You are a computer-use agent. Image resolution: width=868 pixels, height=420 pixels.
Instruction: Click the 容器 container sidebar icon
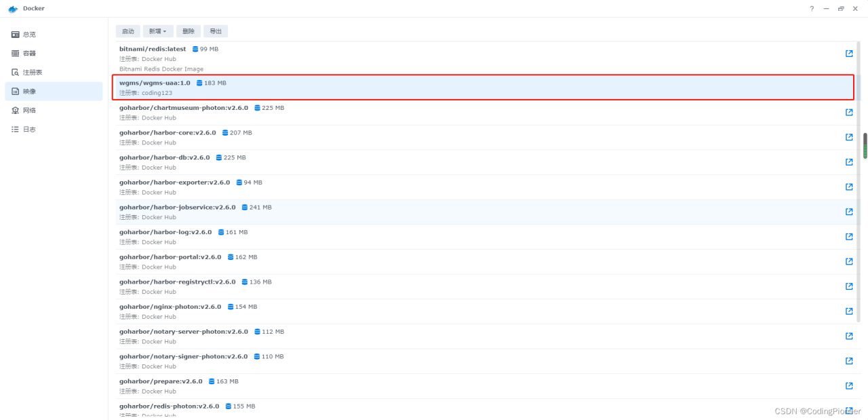point(16,53)
